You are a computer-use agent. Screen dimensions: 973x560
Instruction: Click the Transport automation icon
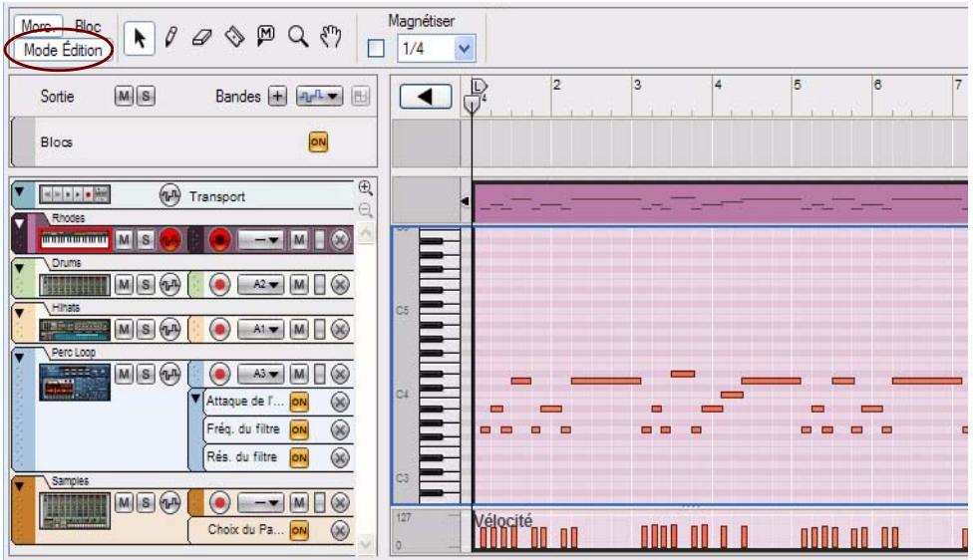tap(170, 195)
